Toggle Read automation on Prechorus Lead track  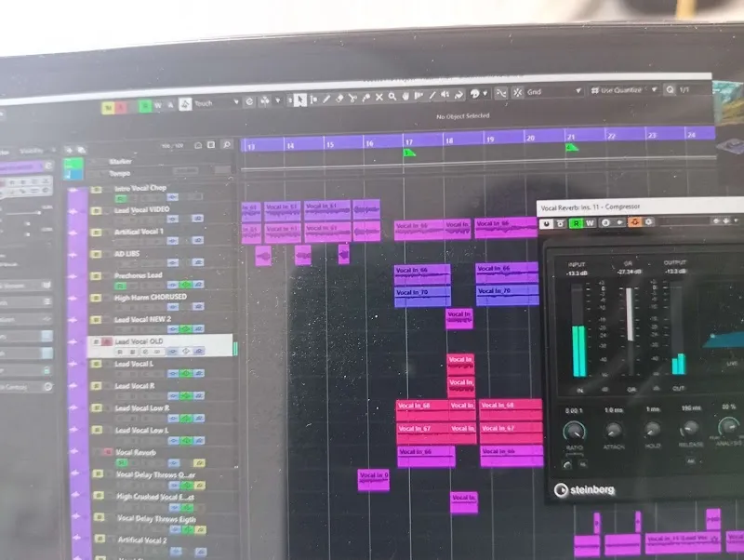[x=122, y=286]
